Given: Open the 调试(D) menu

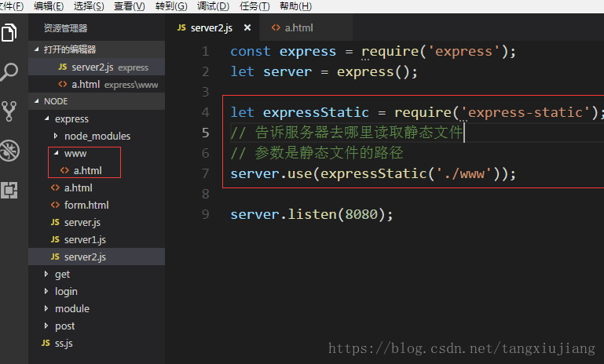Looking at the screenshot, I should [213, 6].
